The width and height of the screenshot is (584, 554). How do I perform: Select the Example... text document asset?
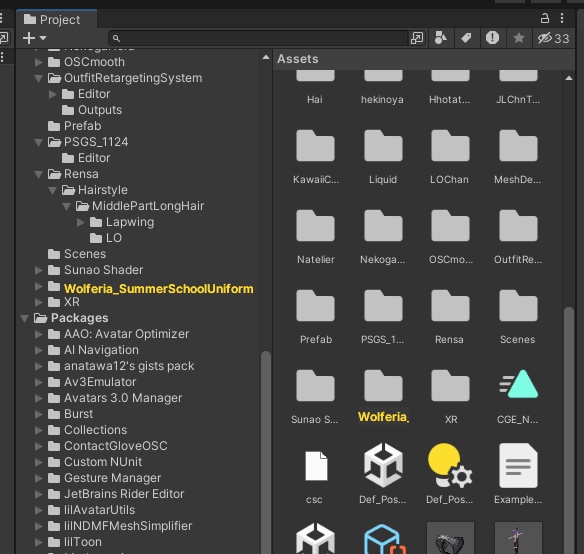[518, 466]
